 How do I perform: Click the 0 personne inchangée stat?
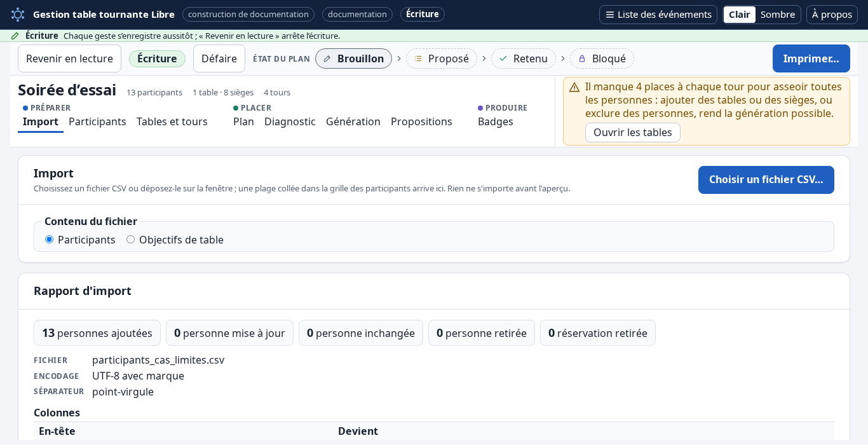(x=361, y=333)
